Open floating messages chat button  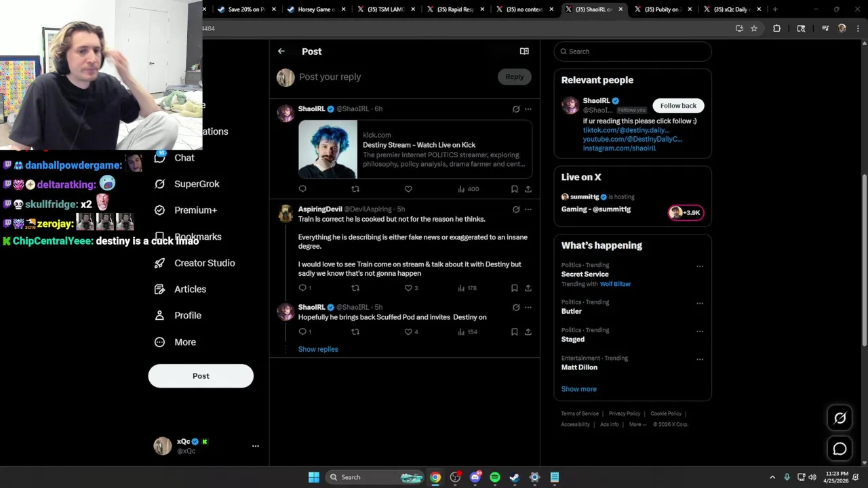[840, 449]
